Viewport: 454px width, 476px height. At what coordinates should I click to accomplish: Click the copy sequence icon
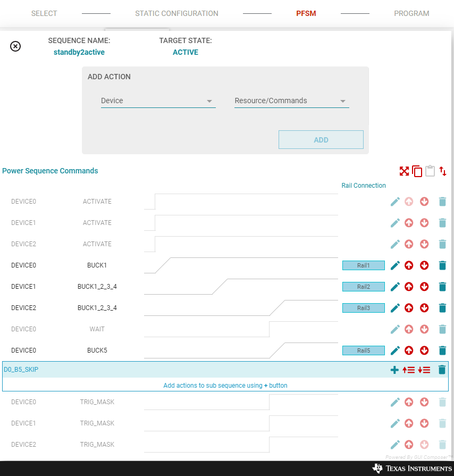pos(417,171)
